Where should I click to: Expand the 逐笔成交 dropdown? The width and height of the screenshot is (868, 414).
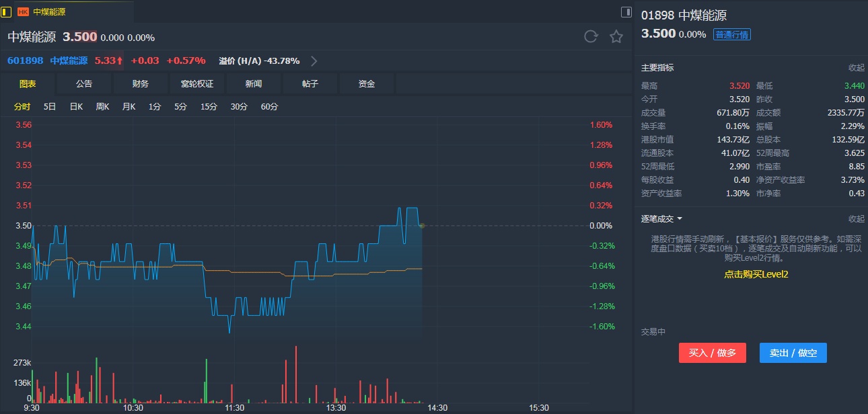[680, 218]
